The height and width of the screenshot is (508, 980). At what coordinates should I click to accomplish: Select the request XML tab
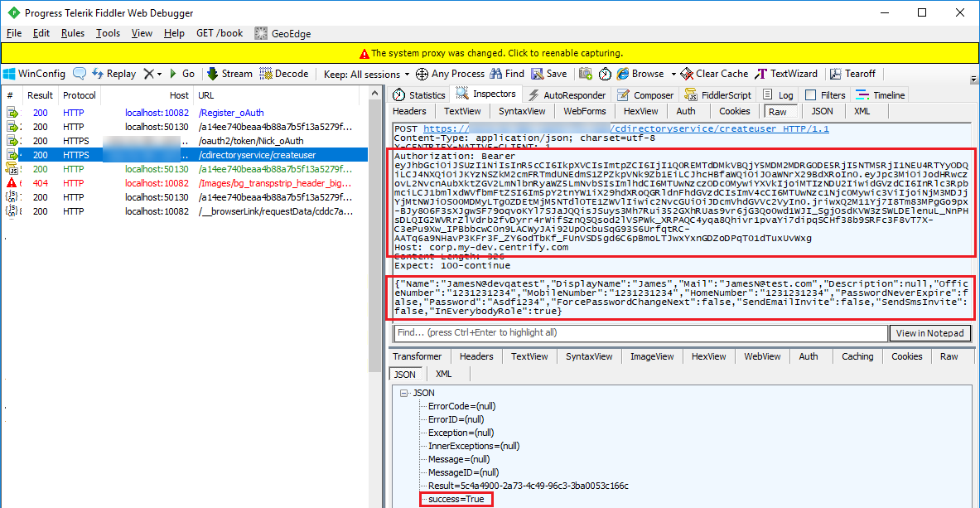click(862, 111)
